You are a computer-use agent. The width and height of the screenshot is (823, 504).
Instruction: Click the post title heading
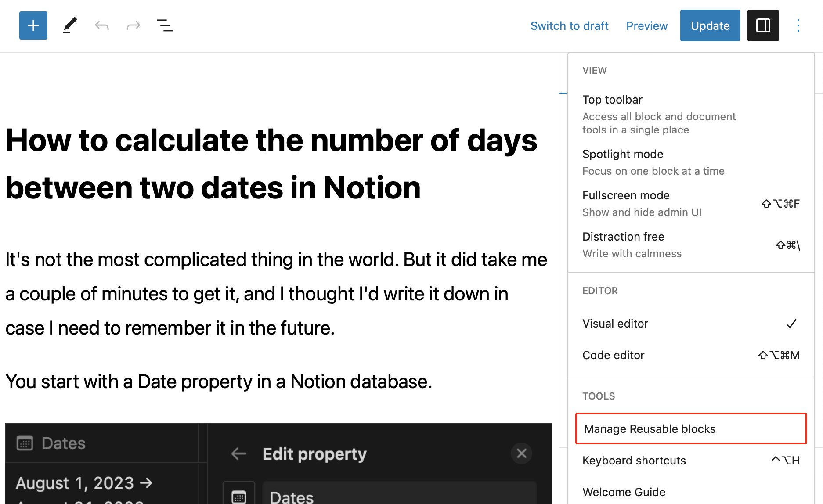pos(271,164)
